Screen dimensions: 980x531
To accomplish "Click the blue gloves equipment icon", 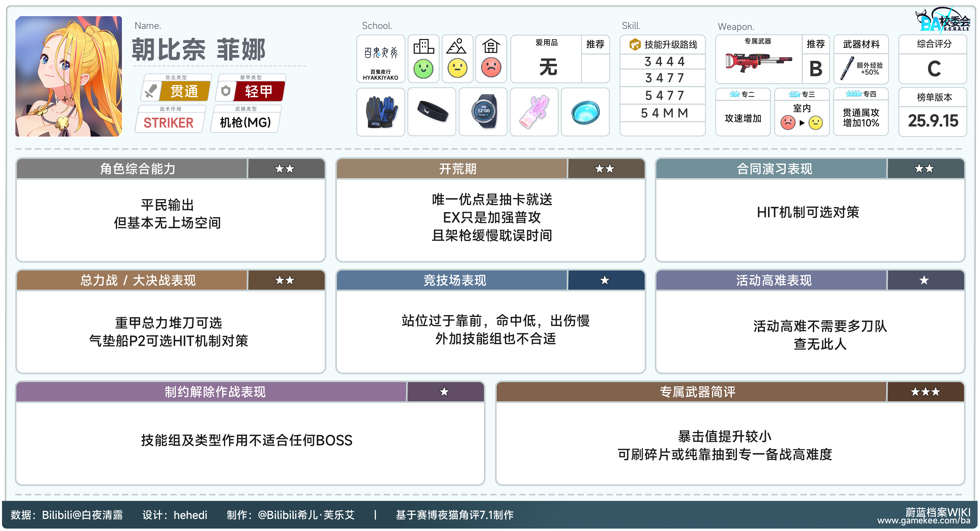I will (381, 112).
